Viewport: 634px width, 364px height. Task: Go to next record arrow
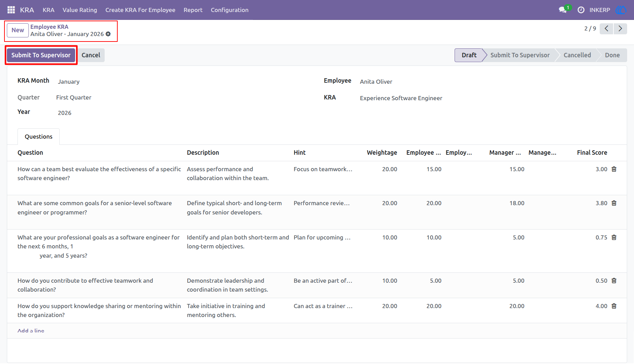coord(620,29)
